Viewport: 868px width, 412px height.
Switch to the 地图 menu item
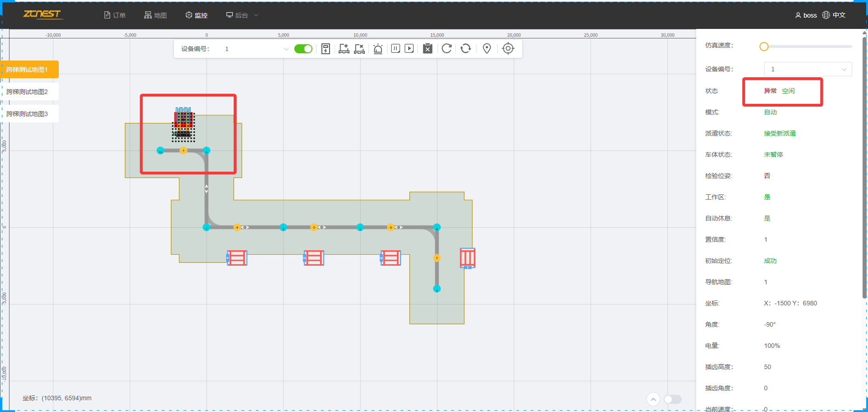click(x=156, y=15)
